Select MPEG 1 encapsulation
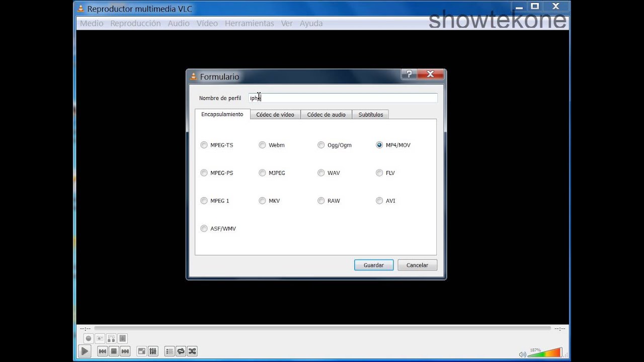The image size is (644, 362). (215, 201)
